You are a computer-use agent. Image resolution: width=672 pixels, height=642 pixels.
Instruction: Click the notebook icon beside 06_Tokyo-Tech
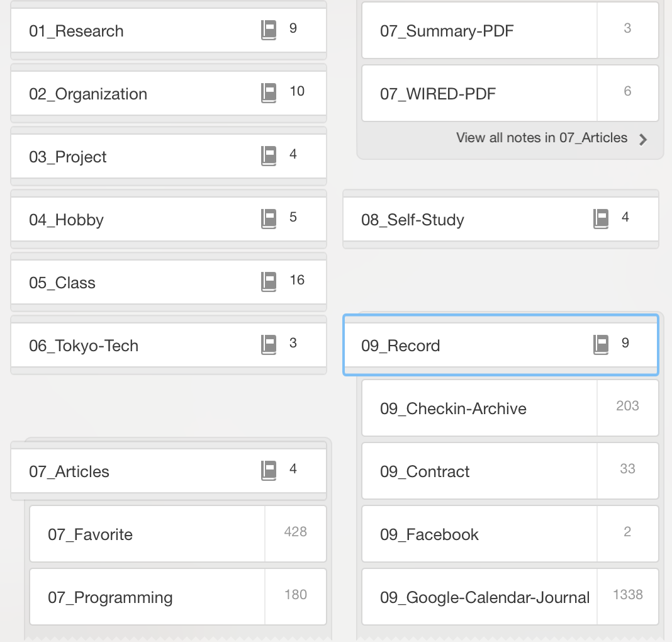tap(269, 346)
